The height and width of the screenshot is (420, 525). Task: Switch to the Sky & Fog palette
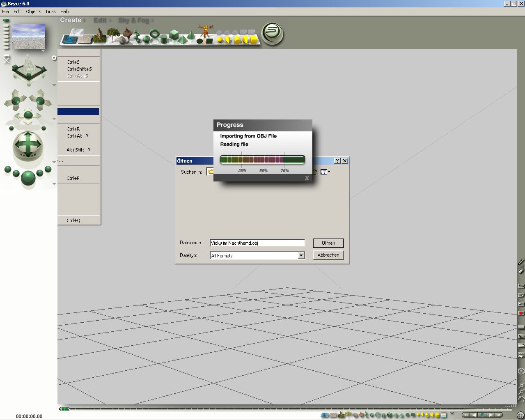pyautogui.click(x=134, y=20)
